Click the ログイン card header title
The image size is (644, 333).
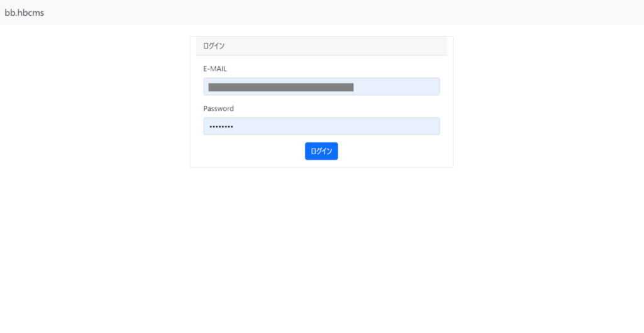coord(214,46)
